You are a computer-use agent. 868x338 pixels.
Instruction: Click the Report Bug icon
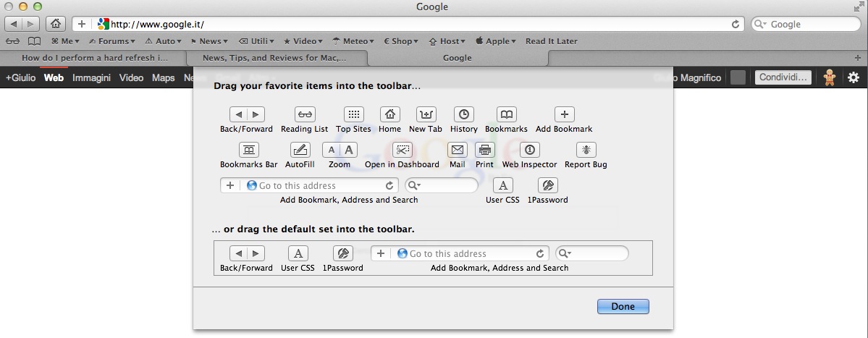pyautogui.click(x=586, y=150)
